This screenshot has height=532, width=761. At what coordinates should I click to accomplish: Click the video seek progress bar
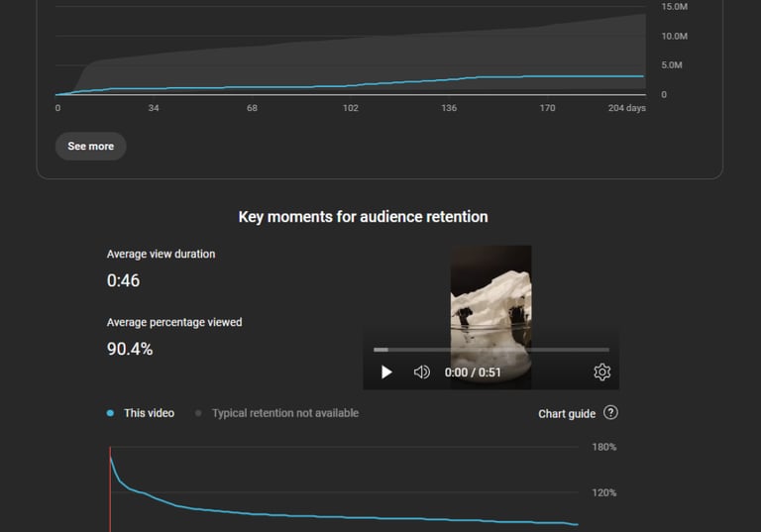tap(490, 350)
